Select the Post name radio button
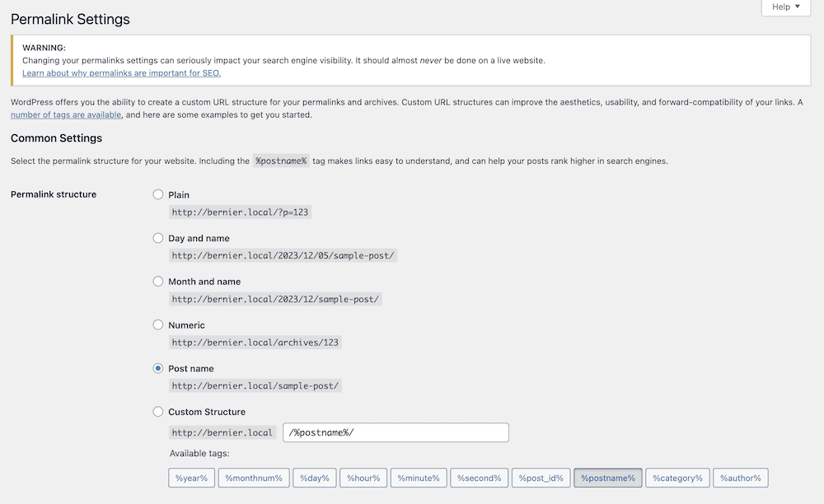Image resolution: width=824 pixels, height=504 pixels. [158, 368]
